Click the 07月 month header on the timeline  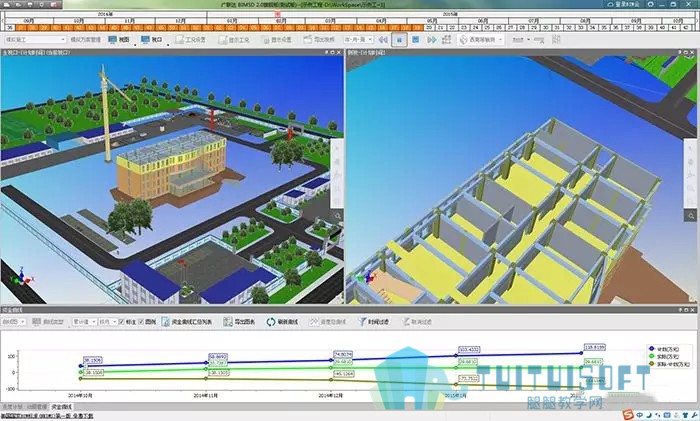pyautogui.click(x=533, y=21)
